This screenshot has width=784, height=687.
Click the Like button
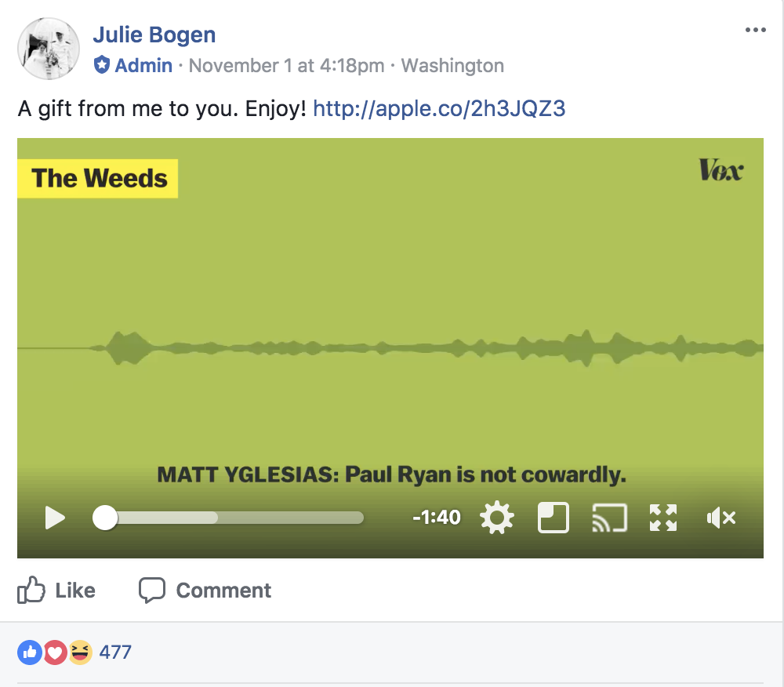coord(56,590)
